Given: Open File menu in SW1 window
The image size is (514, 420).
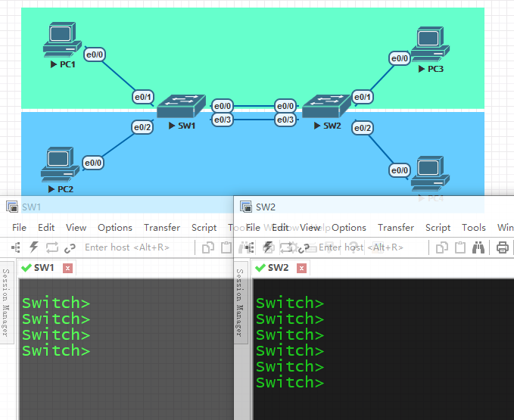Looking at the screenshot, I should pyautogui.click(x=19, y=227).
